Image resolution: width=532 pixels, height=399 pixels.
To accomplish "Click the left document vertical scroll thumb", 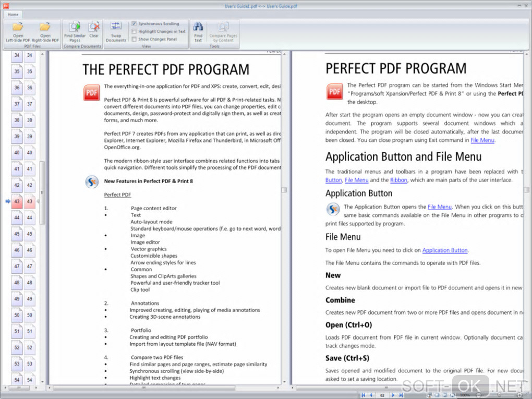I will click(284, 190).
